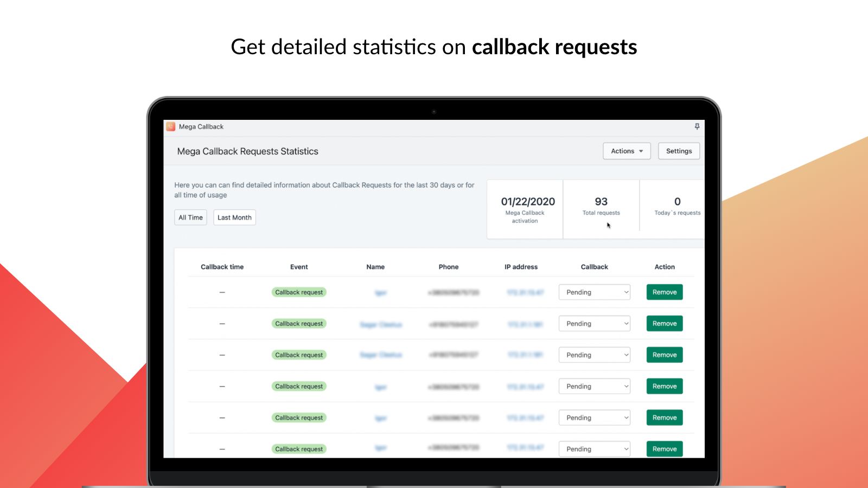Select the All Time filter

190,217
